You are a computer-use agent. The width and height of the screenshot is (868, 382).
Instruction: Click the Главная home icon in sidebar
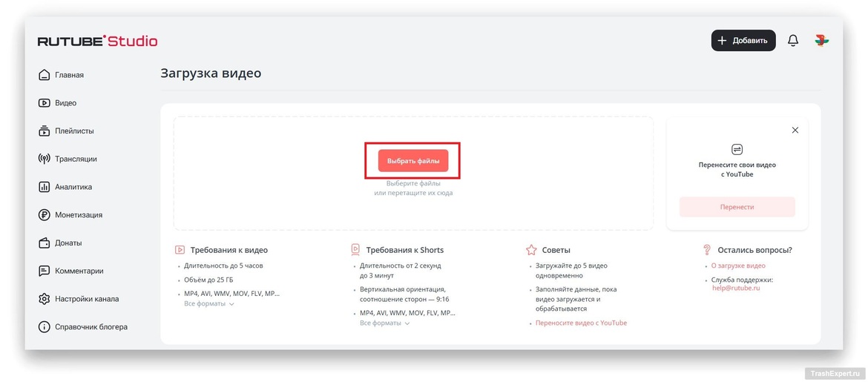(x=44, y=75)
